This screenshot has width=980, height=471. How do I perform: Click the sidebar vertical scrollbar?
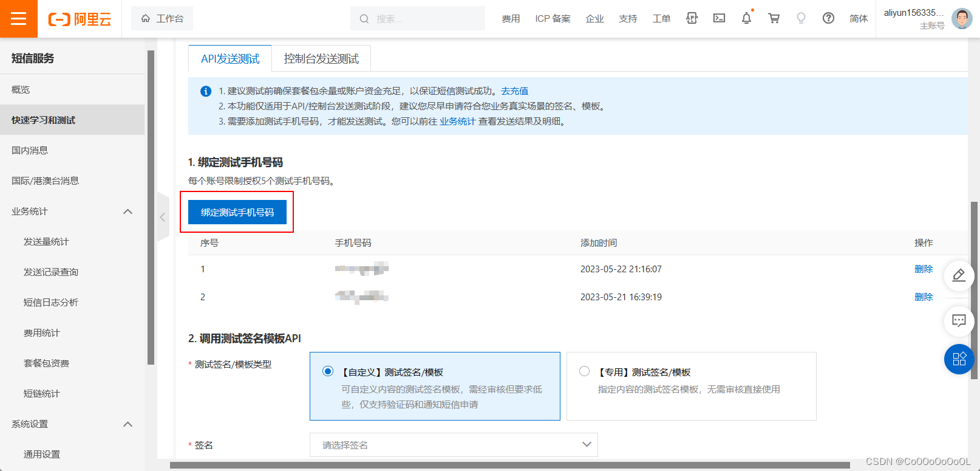151,207
